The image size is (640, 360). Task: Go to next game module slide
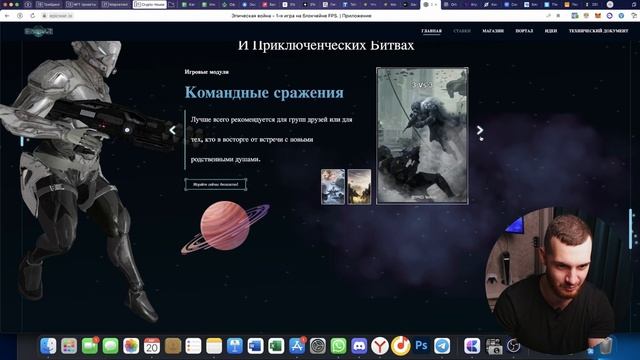[x=480, y=130]
